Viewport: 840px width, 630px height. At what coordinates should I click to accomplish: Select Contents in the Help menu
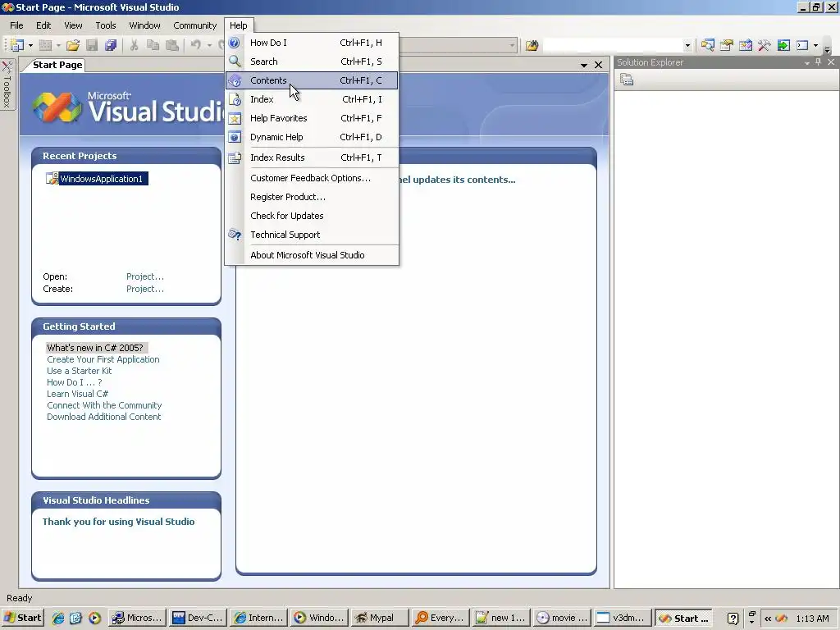pos(312,80)
